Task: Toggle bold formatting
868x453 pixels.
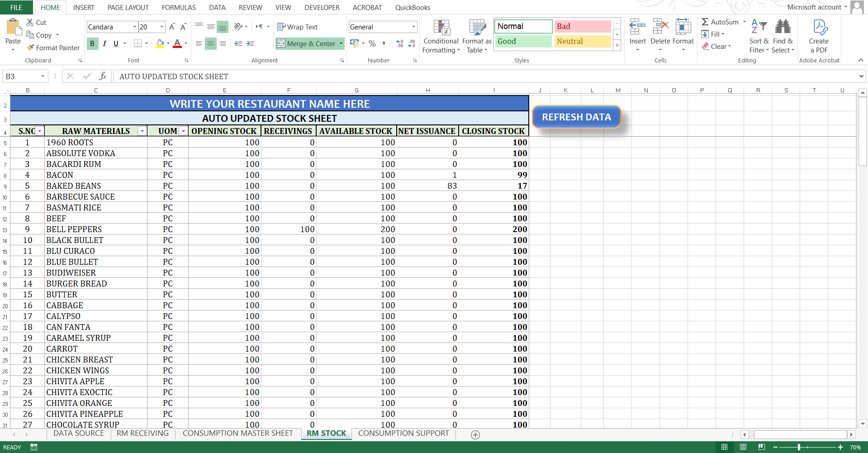Action: (x=92, y=43)
